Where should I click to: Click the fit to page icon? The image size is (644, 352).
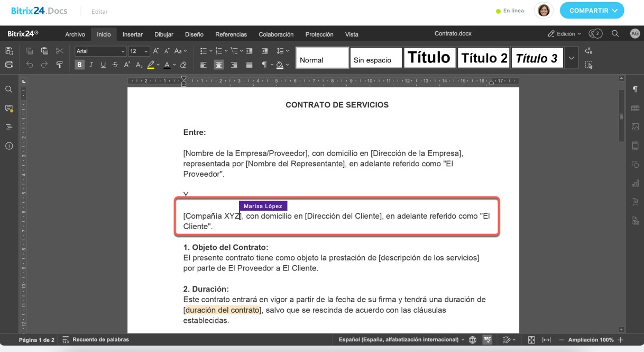[532, 340]
